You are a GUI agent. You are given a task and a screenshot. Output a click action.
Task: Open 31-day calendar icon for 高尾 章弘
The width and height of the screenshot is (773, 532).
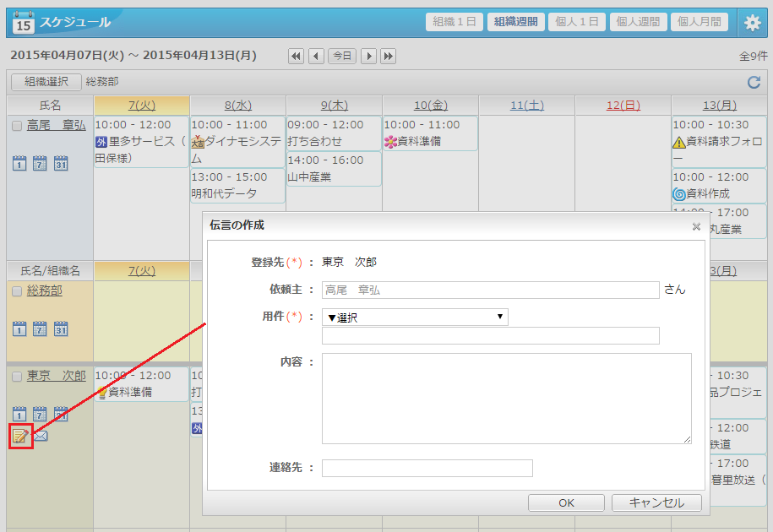click(61, 163)
